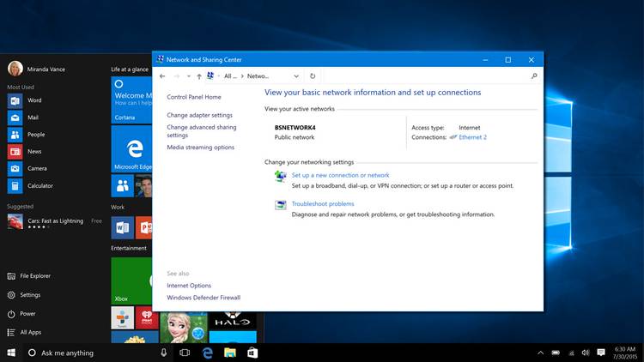Click the Troubleshoot problems link
The image size is (644, 362).
tap(323, 204)
